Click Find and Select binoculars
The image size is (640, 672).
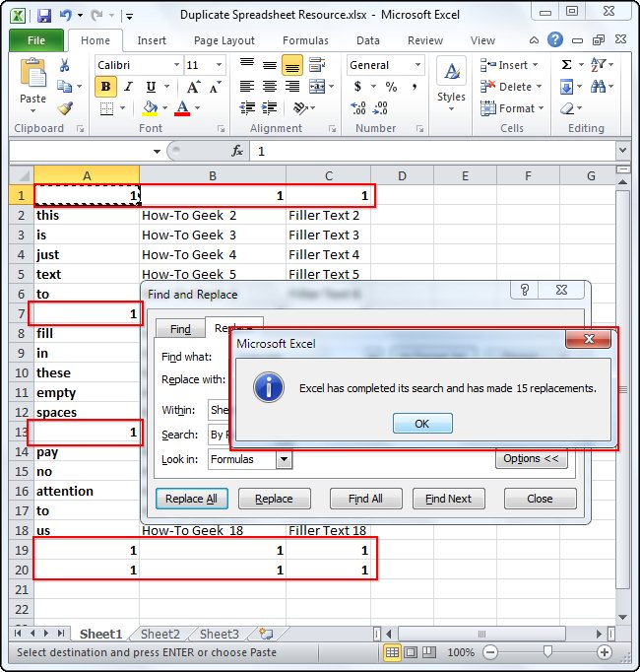(x=598, y=87)
